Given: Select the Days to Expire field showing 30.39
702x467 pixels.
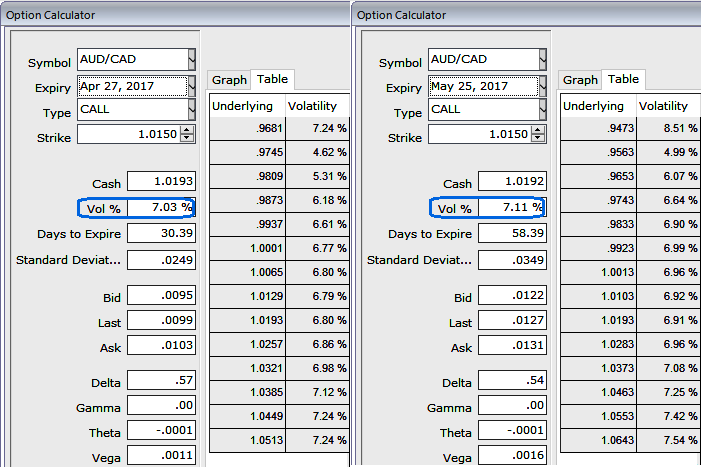Looking at the screenshot, I should point(160,233).
